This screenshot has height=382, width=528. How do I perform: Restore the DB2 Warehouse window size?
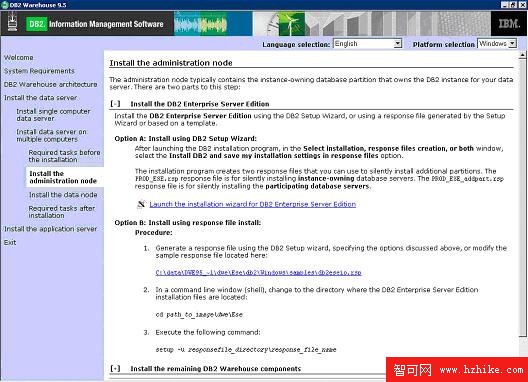513,5
